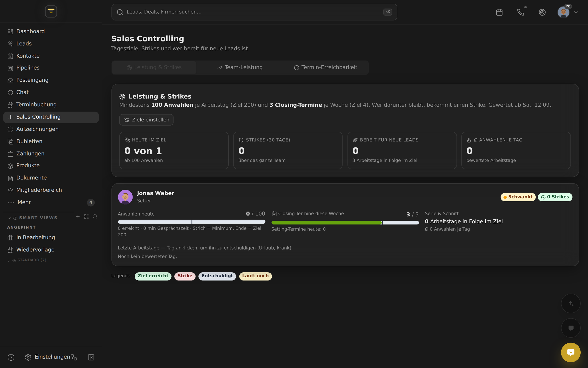588x368 pixels.
Task: Open Posteingang in sidebar
Action: tap(51, 80)
